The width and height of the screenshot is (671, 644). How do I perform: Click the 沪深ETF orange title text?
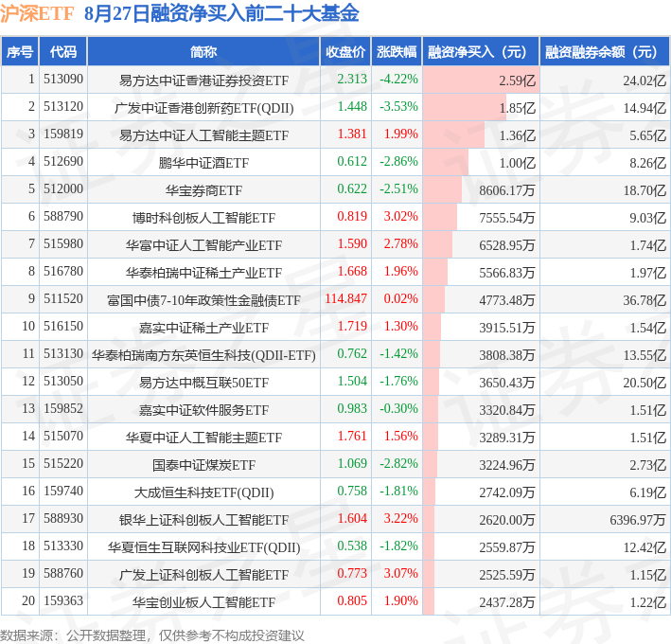point(37,13)
